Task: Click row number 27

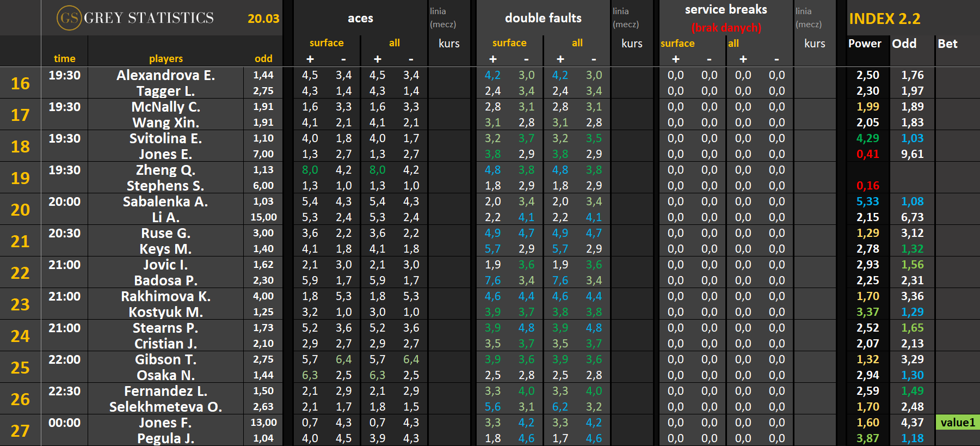Action: coord(20,431)
